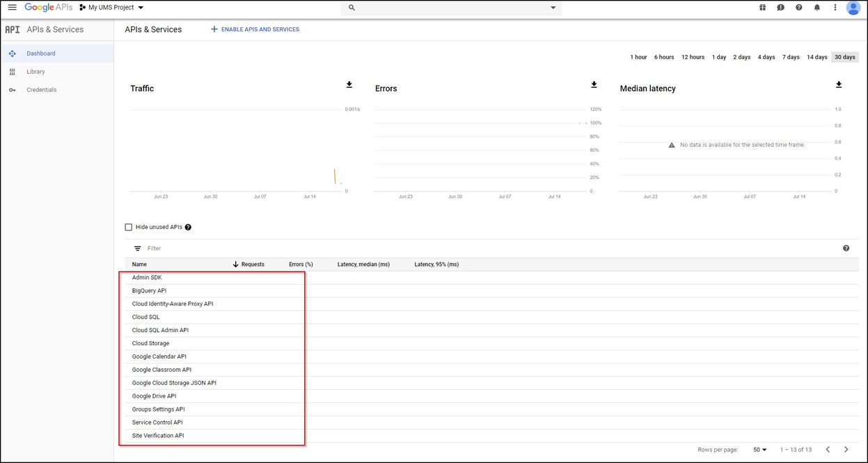
Task: Download the Traffic chart data
Action: tap(349, 85)
